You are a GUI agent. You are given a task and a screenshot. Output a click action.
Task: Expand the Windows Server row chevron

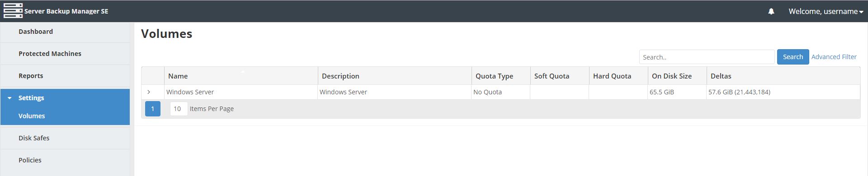[149, 92]
